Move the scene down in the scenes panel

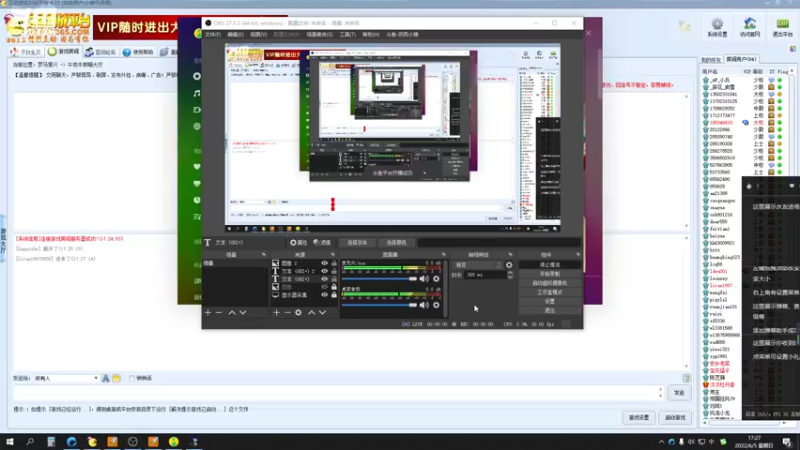243,312
